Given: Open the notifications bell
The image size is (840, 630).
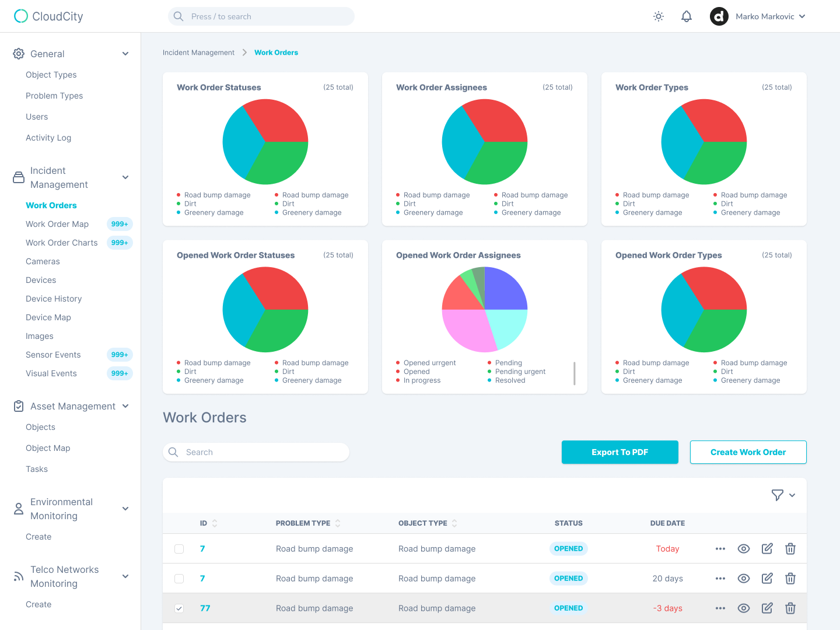Looking at the screenshot, I should click(687, 16).
